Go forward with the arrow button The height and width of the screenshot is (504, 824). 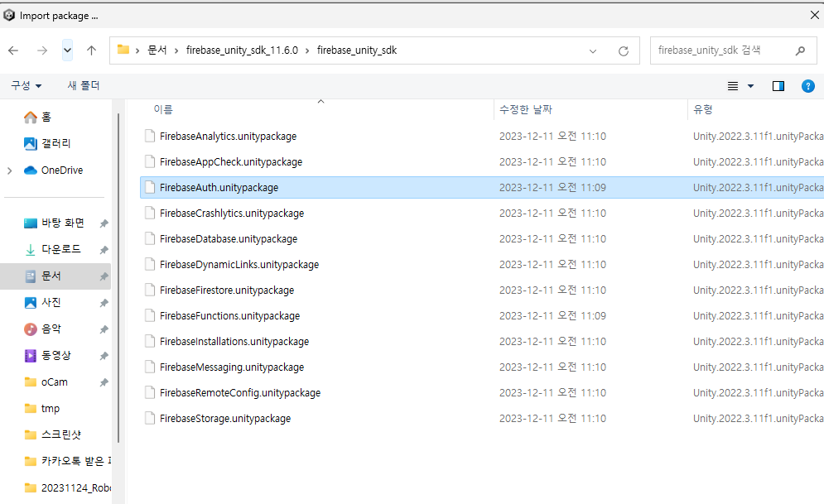pyautogui.click(x=42, y=50)
